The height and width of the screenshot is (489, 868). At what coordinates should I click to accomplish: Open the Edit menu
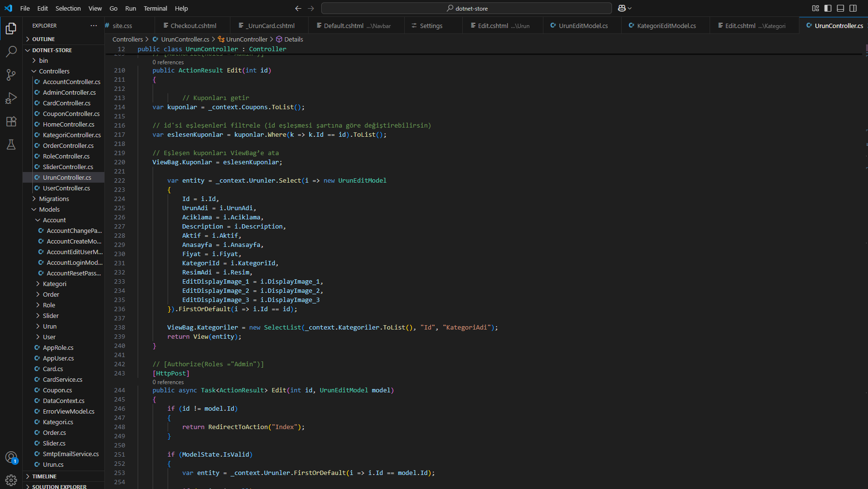43,8
